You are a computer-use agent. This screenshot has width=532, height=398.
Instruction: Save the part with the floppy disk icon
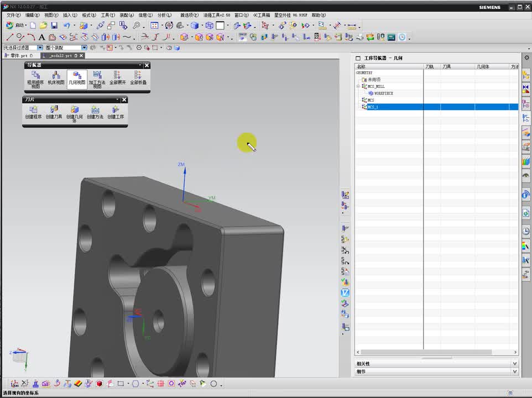[54, 25]
